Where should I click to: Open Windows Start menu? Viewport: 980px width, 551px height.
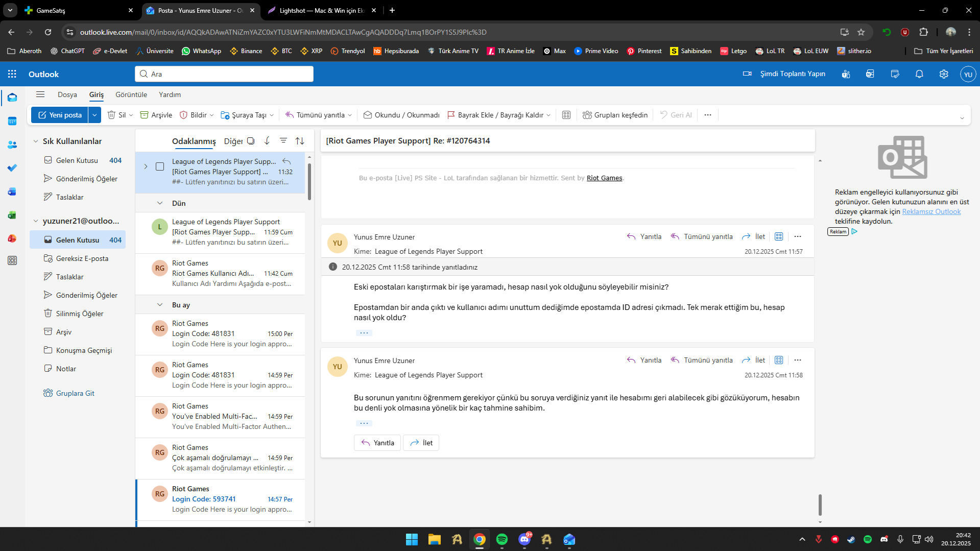[x=412, y=539]
